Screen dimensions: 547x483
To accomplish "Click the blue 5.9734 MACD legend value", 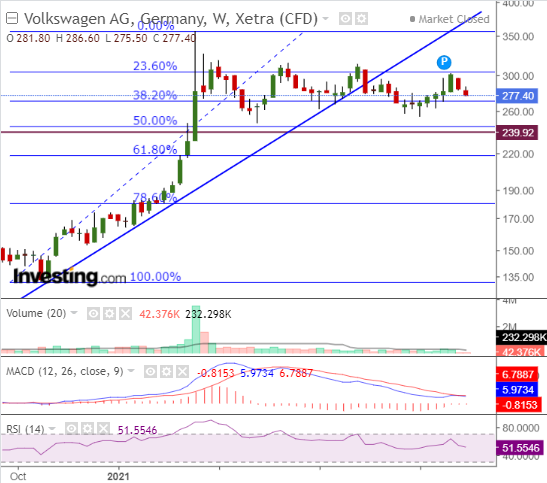I will 257,373.
